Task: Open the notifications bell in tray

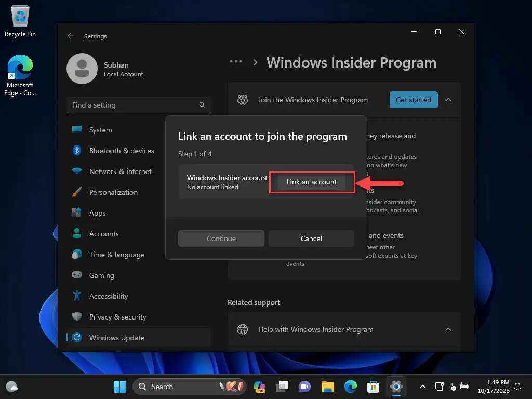Action: pyautogui.click(x=518, y=387)
